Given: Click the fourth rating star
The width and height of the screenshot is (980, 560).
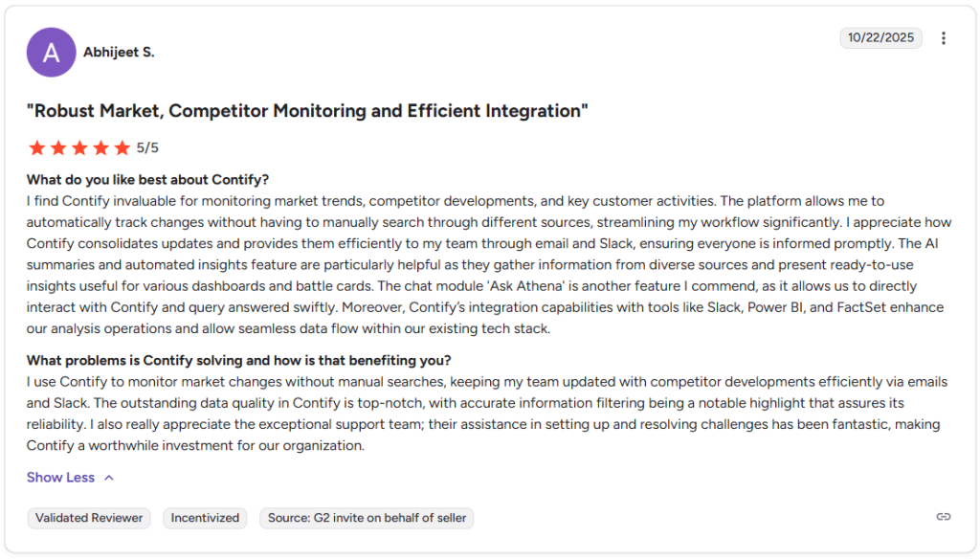Looking at the screenshot, I should pos(100,147).
